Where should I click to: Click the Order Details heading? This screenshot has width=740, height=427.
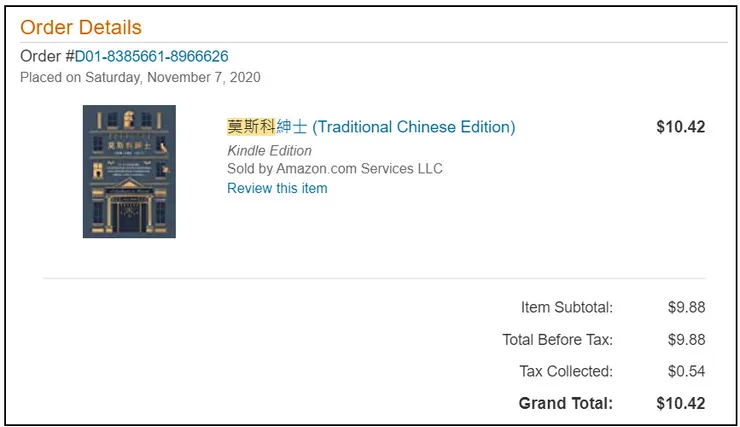pos(81,27)
